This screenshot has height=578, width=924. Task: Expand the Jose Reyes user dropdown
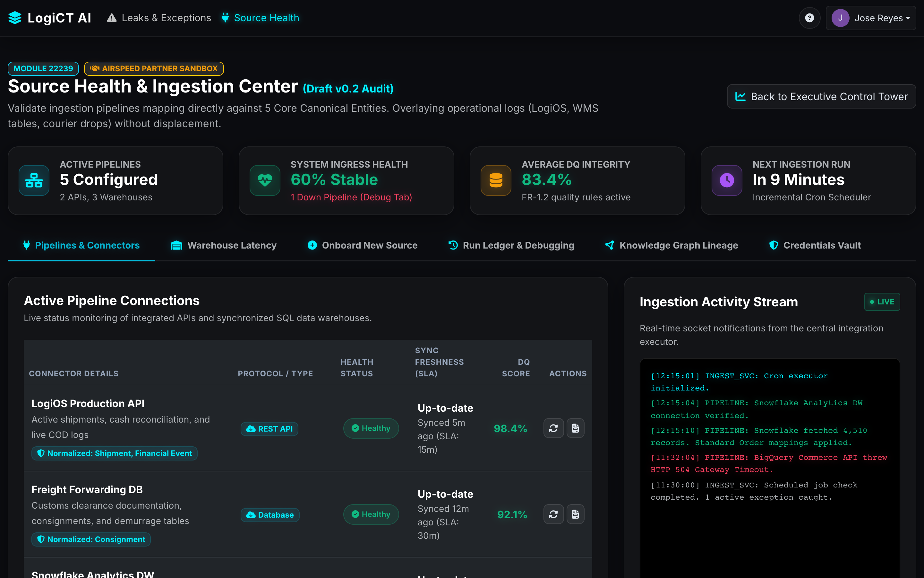coord(871,18)
